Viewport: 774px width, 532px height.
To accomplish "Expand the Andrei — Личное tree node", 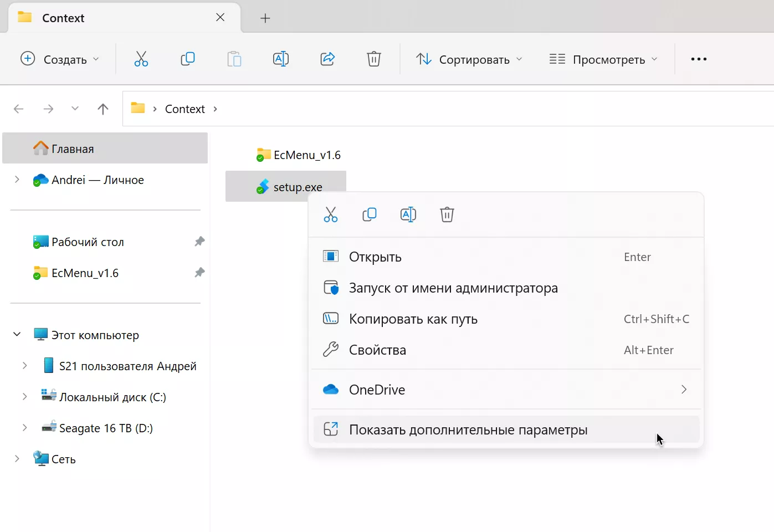I will (x=17, y=180).
